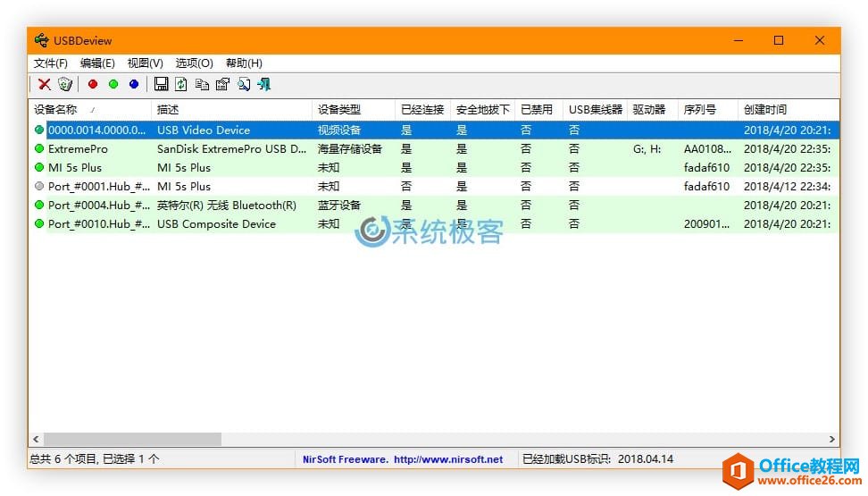Sort by the 创建时间 column header

tap(789, 110)
